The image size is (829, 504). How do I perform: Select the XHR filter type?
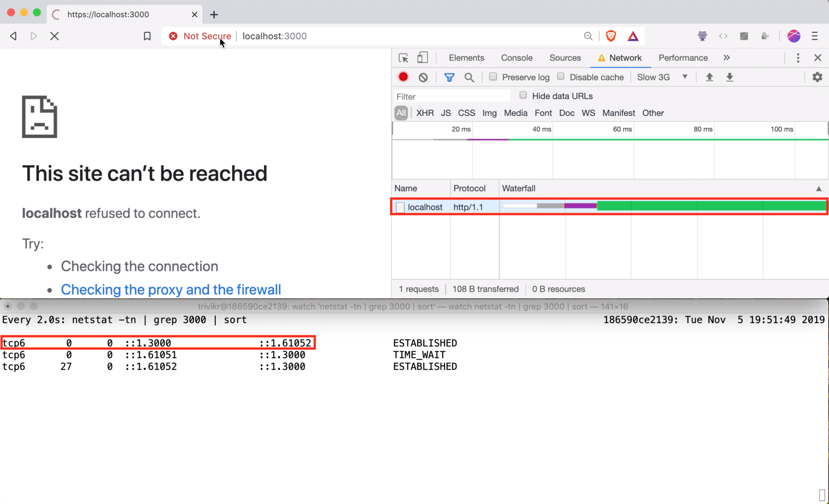[425, 113]
